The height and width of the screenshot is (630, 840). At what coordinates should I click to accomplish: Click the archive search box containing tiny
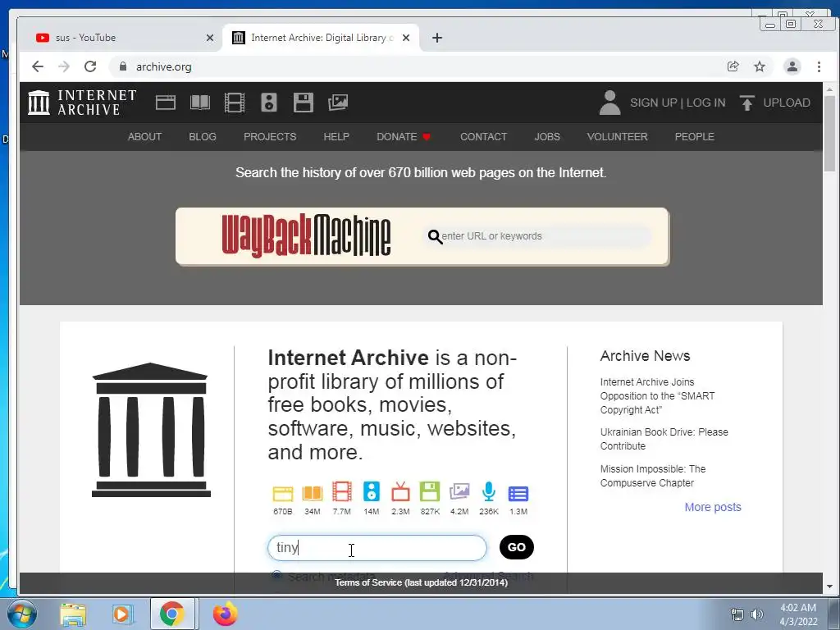click(377, 547)
